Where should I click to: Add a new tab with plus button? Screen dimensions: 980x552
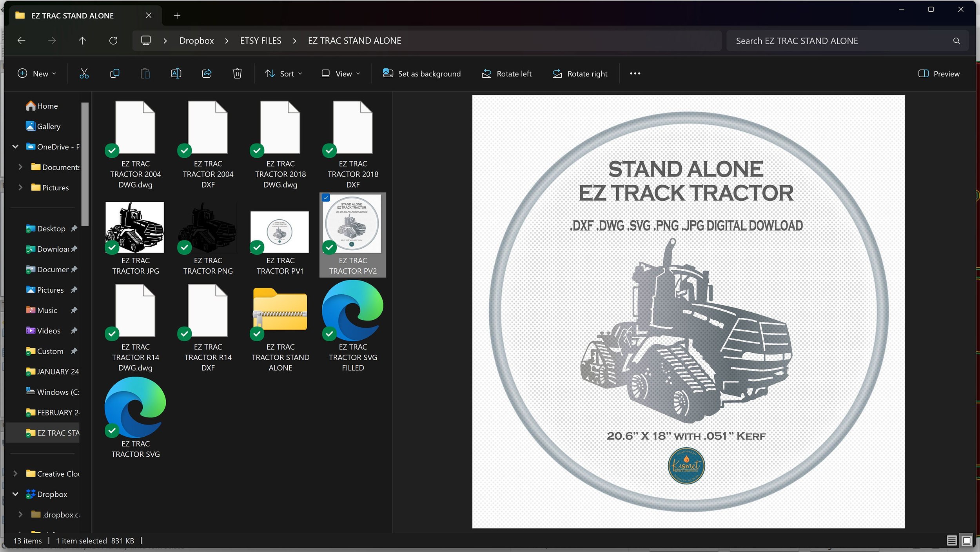coord(177,16)
